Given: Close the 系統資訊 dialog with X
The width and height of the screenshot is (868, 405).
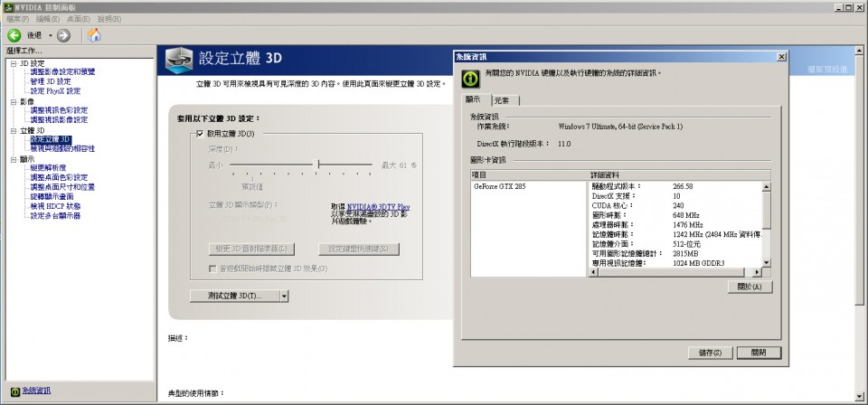Looking at the screenshot, I should pyautogui.click(x=781, y=57).
